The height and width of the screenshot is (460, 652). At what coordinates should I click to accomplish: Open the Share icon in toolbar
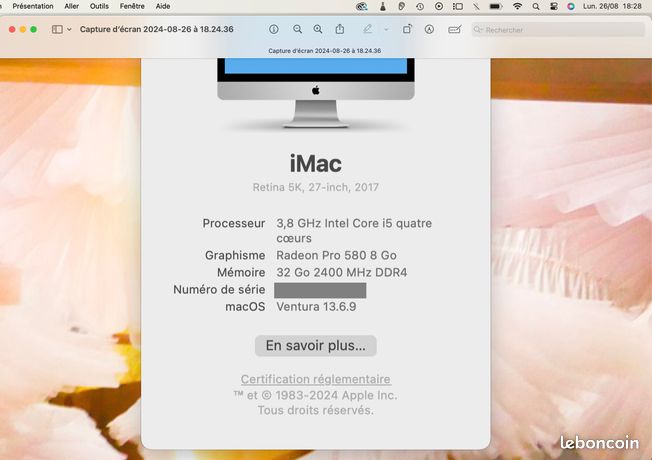(340, 29)
